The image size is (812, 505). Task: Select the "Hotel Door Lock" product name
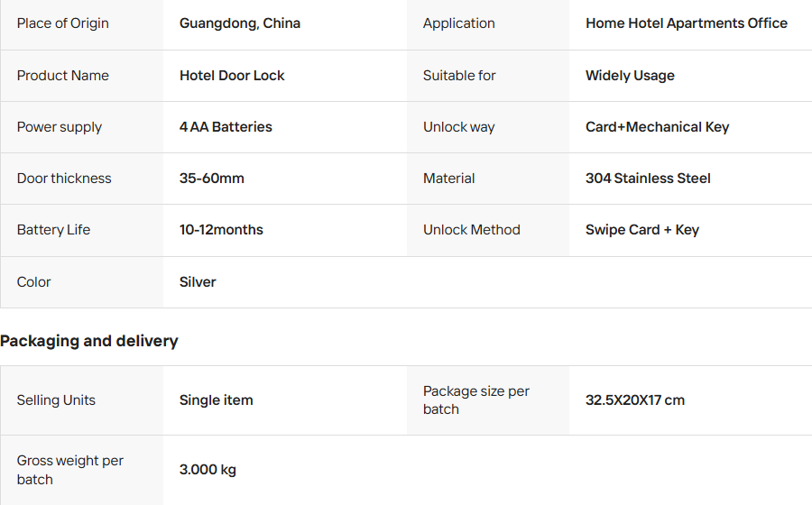click(232, 76)
